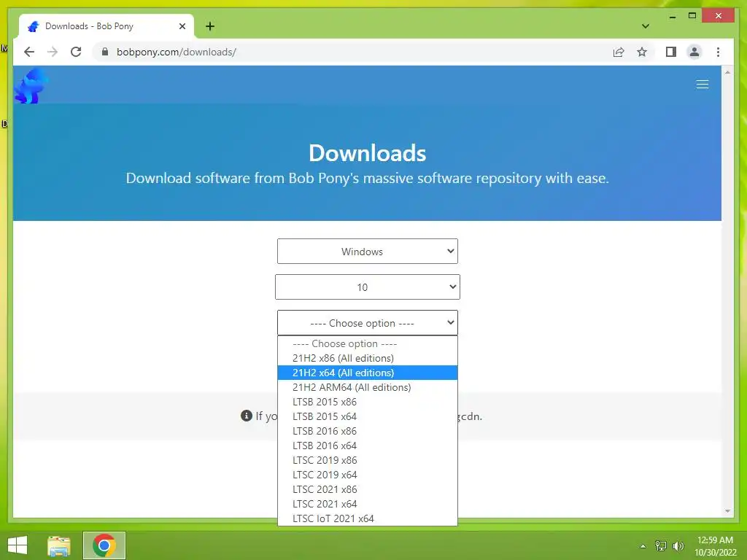Image resolution: width=747 pixels, height=560 pixels.
Task: Pick LTSB 2016 x86
Action: click(x=368, y=432)
